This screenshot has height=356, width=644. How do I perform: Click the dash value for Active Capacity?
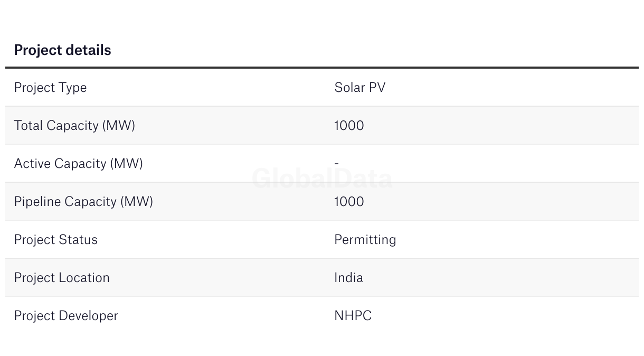coord(336,163)
